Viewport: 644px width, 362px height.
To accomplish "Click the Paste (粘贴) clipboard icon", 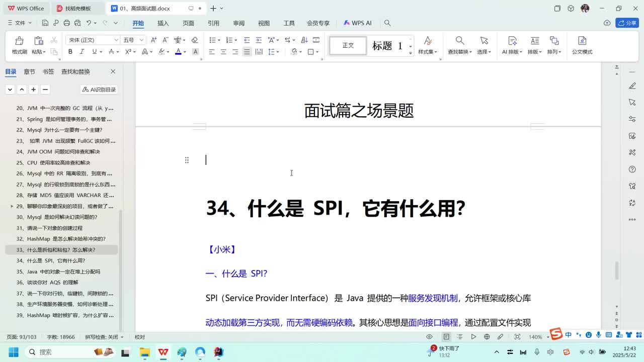I will (38, 41).
